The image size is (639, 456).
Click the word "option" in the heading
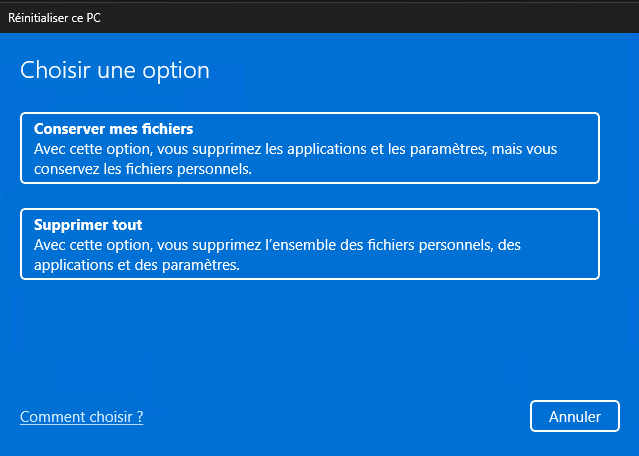click(178, 71)
